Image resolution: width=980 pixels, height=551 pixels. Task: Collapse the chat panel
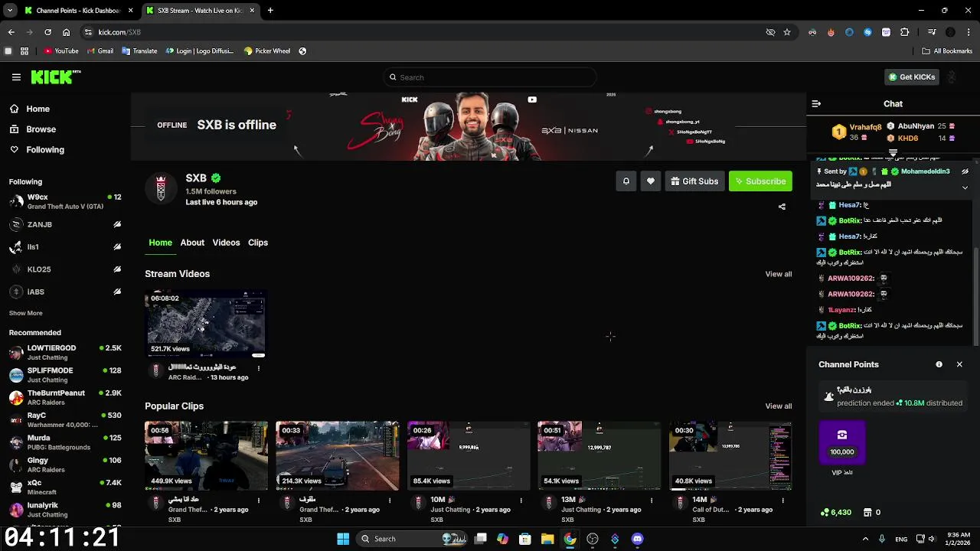coord(816,104)
